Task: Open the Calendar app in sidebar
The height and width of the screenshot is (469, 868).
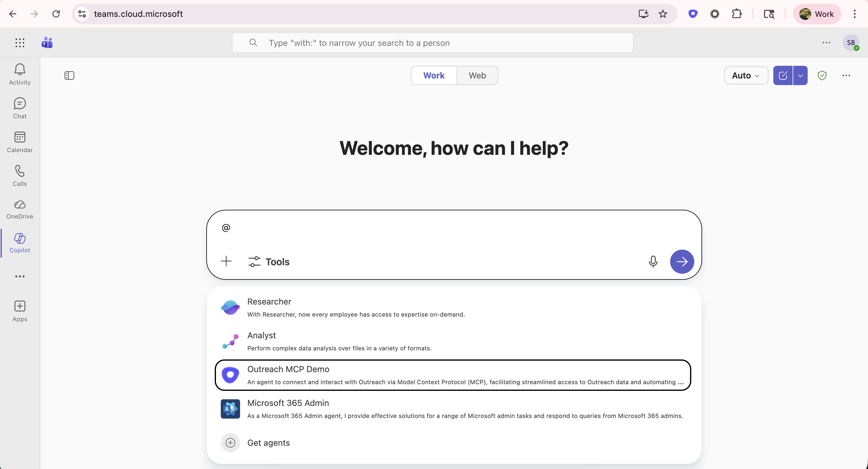Action: click(20, 142)
